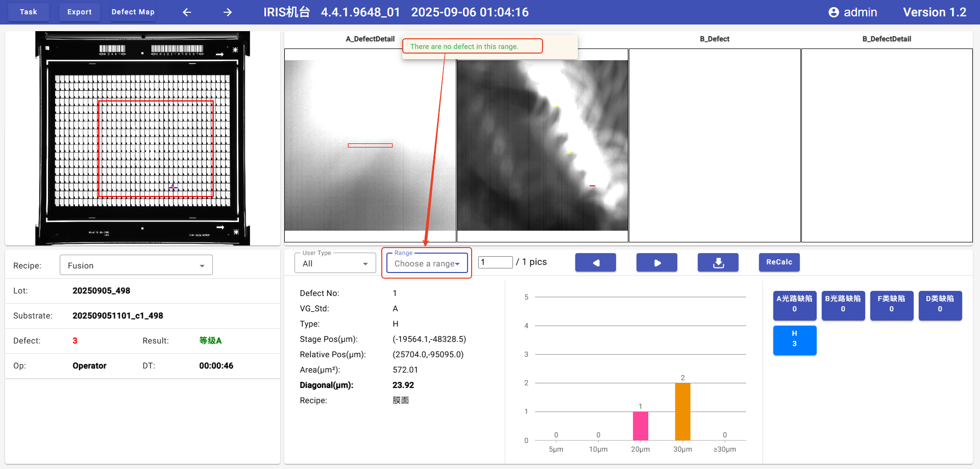
Task: Open the Defect Map view
Action: point(133,12)
